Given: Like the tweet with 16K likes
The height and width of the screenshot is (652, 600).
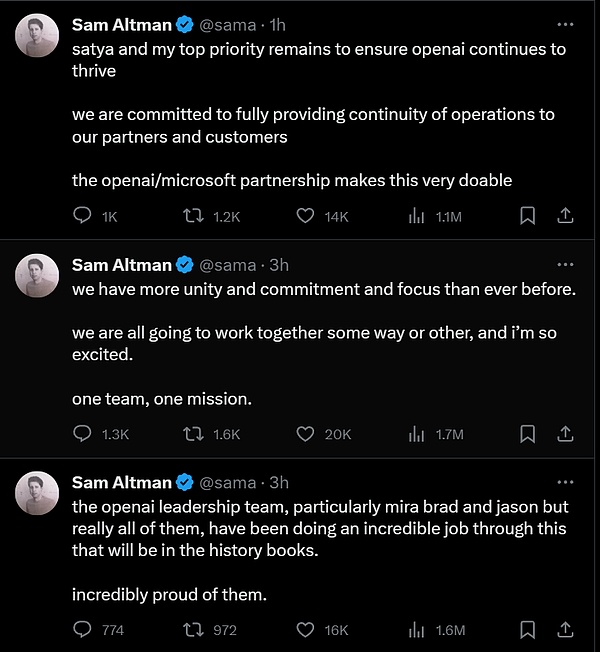Looking at the screenshot, I should (x=306, y=630).
